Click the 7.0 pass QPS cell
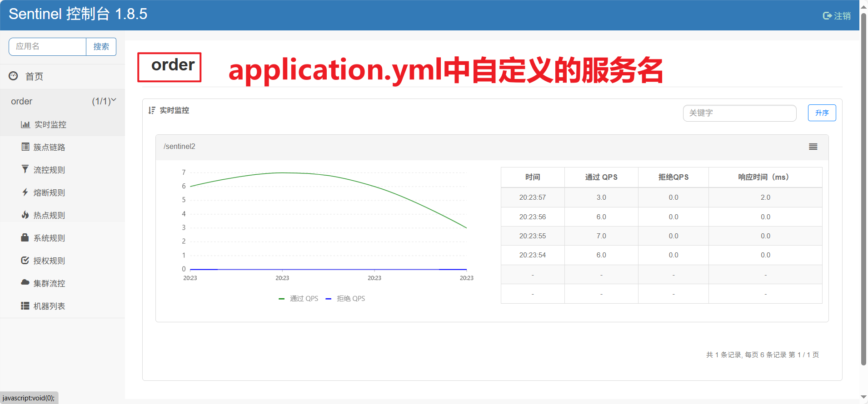Image resolution: width=868 pixels, height=404 pixels. coord(601,236)
